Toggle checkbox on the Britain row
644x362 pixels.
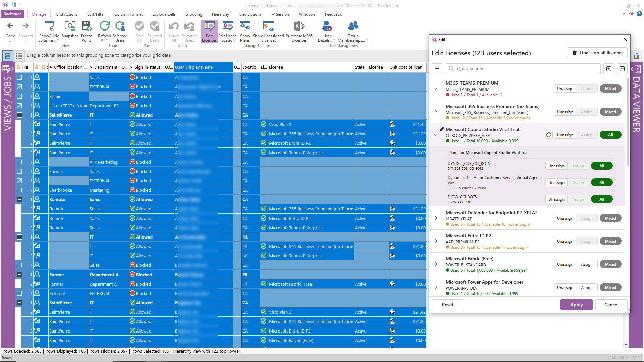point(19,96)
